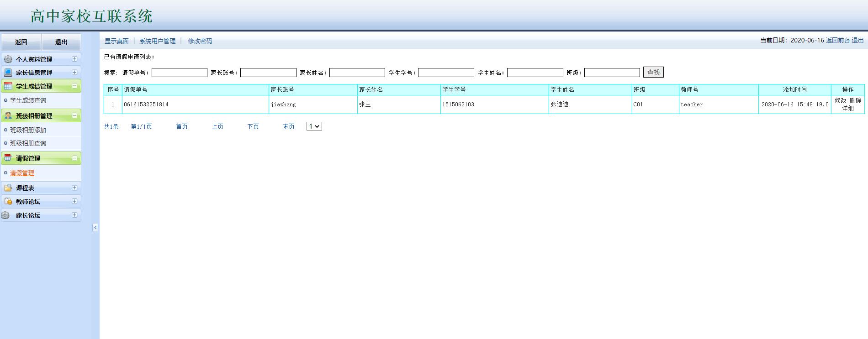The height and width of the screenshot is (339, 868).
Task: Click the 退出 button in the sidebar
Action: 61,42
